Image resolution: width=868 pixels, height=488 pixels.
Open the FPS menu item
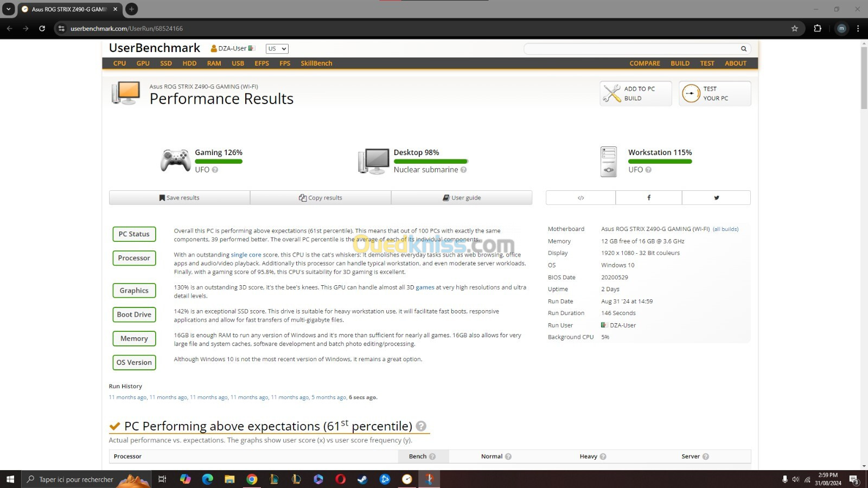click(285, 63)
